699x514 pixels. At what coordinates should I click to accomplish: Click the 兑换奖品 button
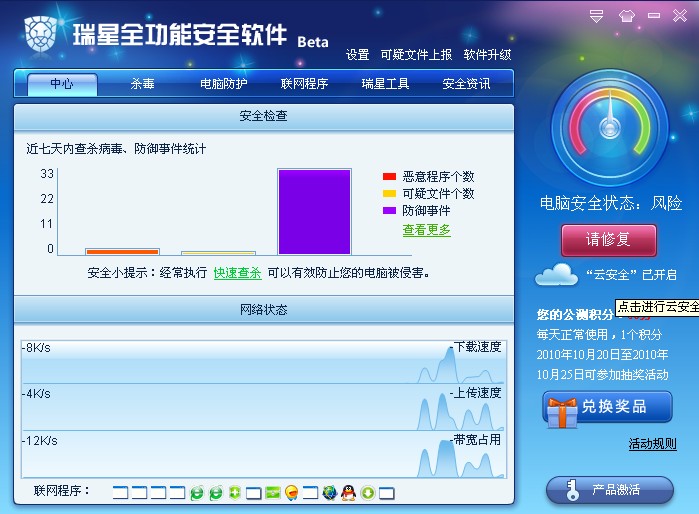[608, 407]
